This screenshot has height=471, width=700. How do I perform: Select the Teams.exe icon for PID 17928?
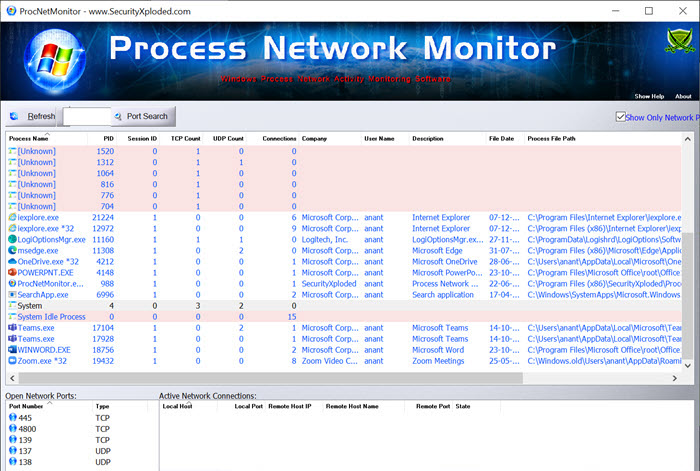(12, 339)
